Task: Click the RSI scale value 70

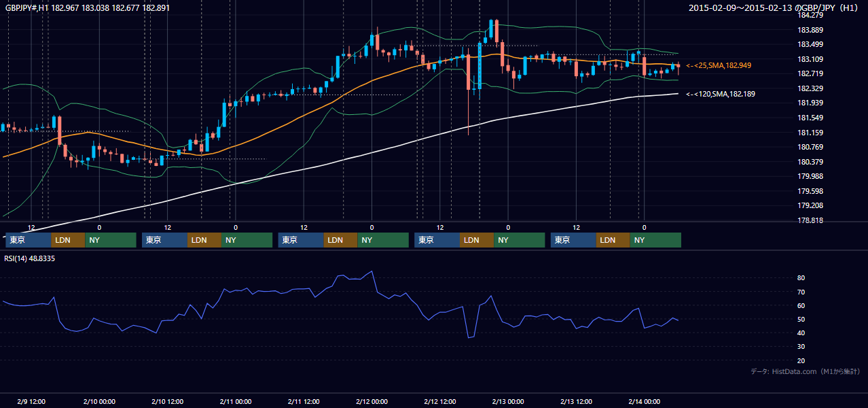Action: coord(801,292)
